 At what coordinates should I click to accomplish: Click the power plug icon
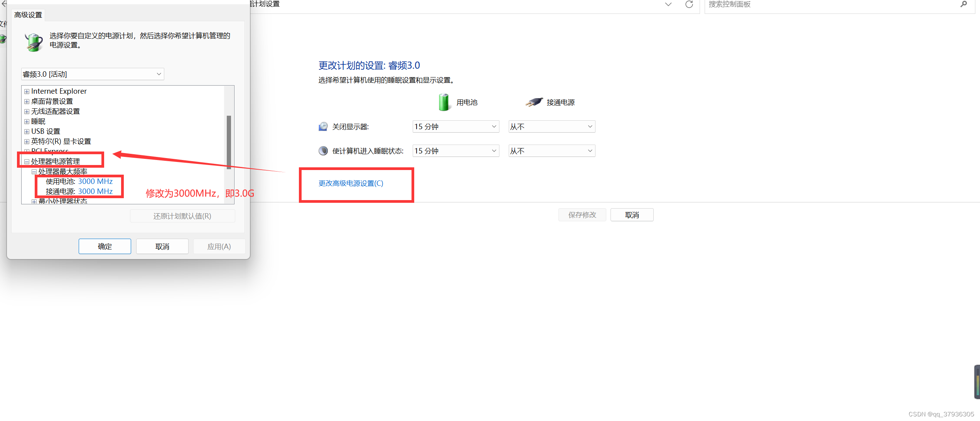coord(534,102)
